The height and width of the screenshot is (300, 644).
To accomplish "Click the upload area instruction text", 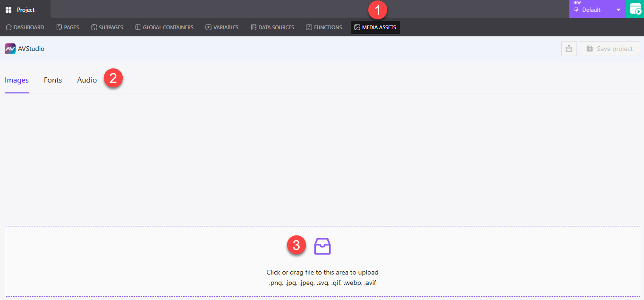I will pos(322,273).
